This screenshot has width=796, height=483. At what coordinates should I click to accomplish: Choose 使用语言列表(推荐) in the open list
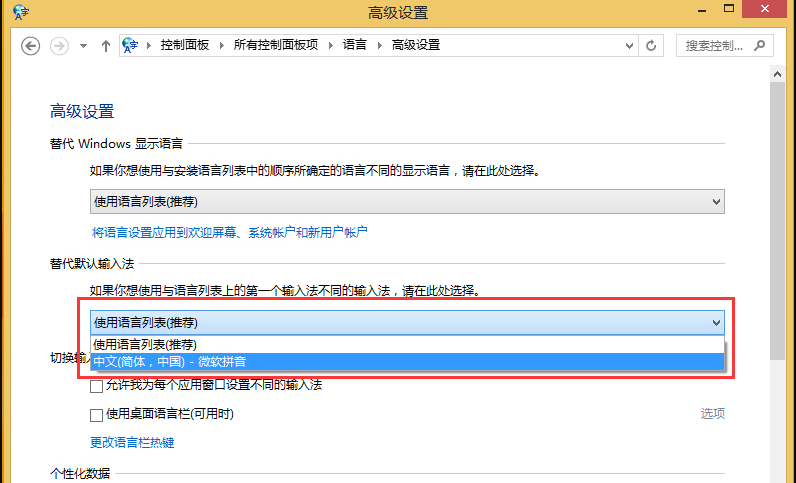coord(406,344)
